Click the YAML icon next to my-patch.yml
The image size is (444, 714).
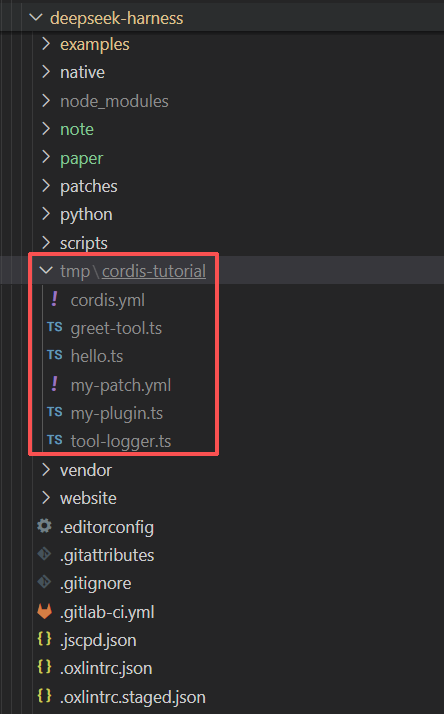tap(55, 384)
